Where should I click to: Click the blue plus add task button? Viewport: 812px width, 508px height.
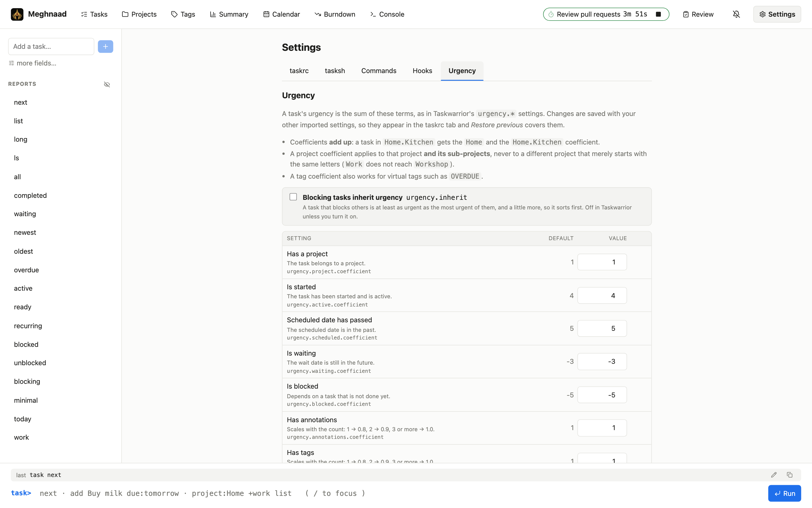point(105,46)
